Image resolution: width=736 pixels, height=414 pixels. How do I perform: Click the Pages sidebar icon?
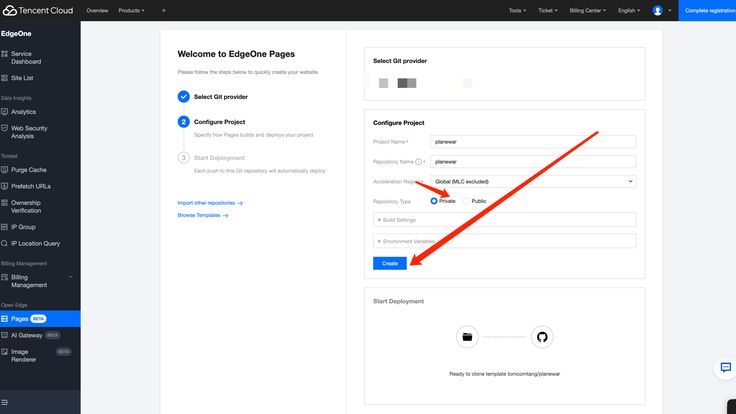coord(5,319)
